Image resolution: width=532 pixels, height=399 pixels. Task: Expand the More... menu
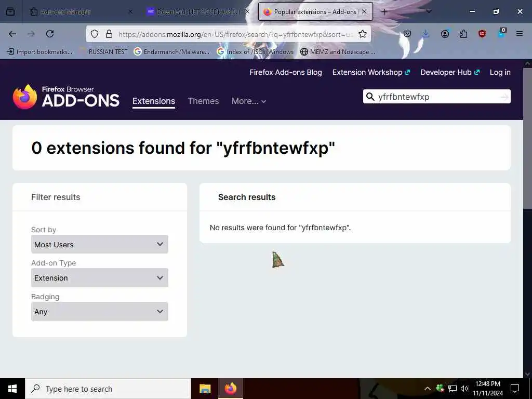point(249,101)
